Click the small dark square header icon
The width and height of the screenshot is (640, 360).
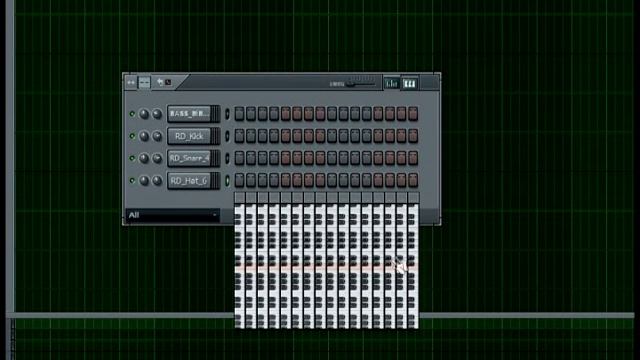tap(168, 82)
